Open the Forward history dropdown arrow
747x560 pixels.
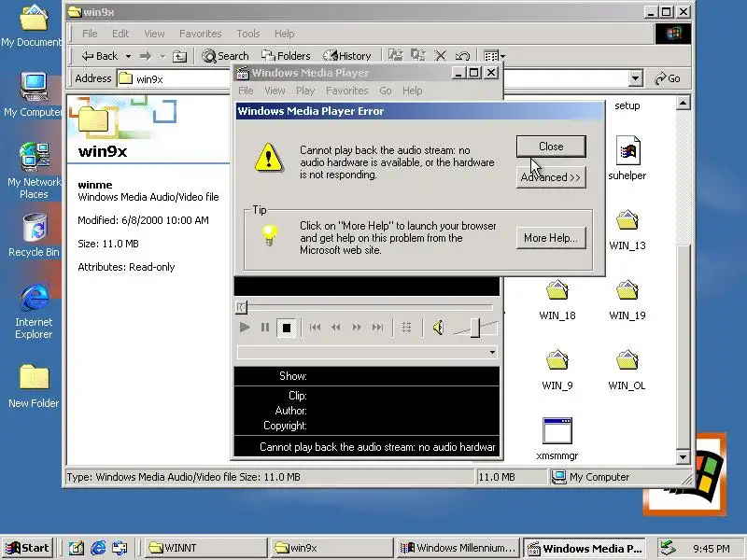point(162,56)
